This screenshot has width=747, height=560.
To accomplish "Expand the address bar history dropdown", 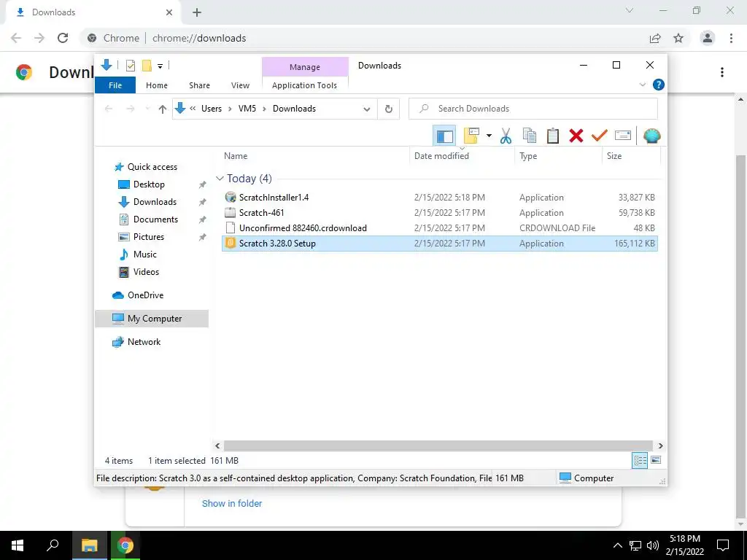I will tap(366, 109).
